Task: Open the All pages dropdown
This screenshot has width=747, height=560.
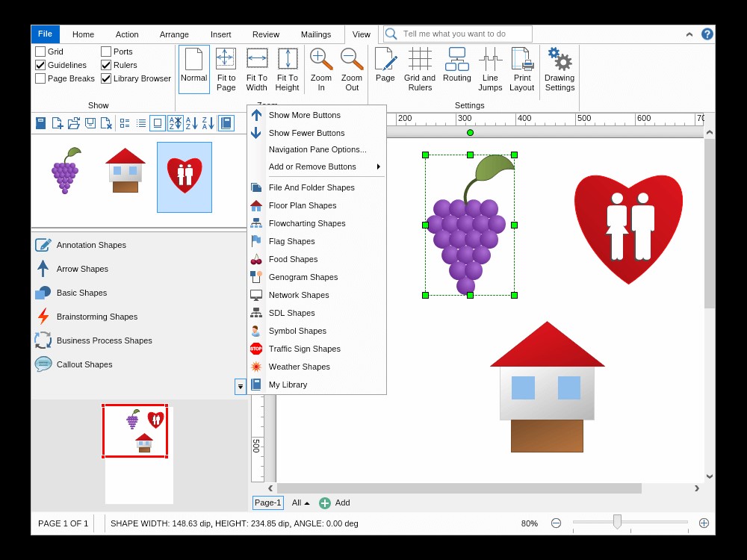Action: (x=300, y=503)
